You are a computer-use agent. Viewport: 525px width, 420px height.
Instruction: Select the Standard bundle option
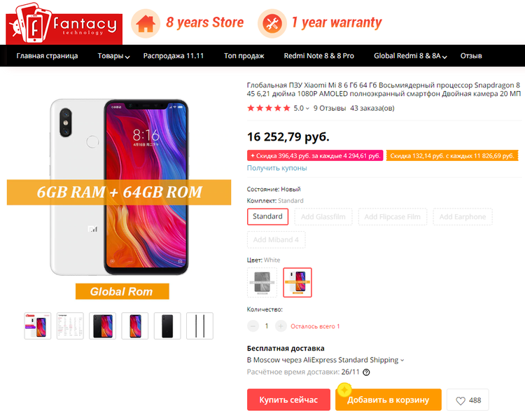pyautogui.click(x=267, y=216)
